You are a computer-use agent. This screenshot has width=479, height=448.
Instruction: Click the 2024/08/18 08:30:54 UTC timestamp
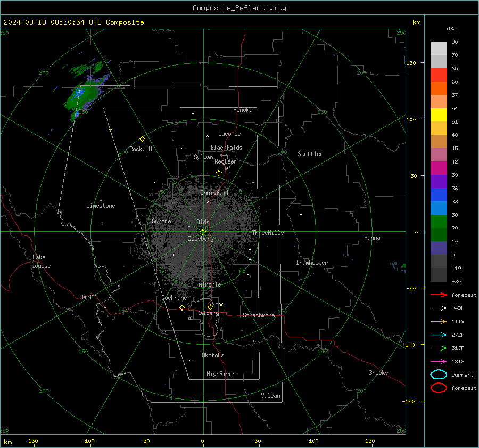point(73,22)
